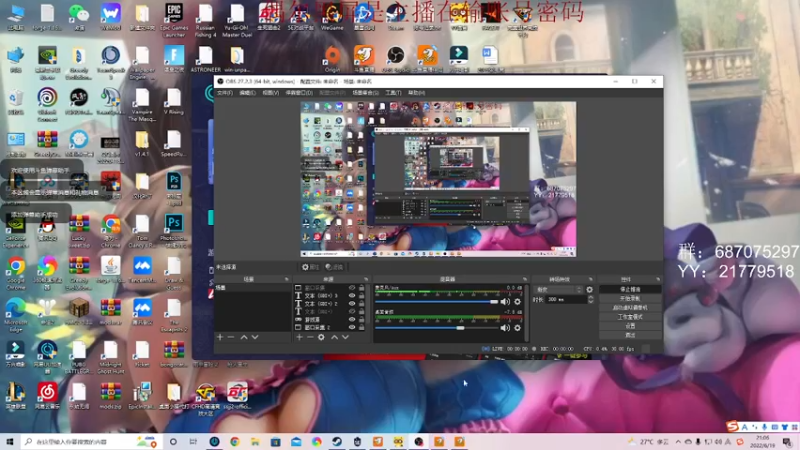Open the 帮助(H) menu in OBS
This screenshot has height=450, width=800.
tap(416, 93)
